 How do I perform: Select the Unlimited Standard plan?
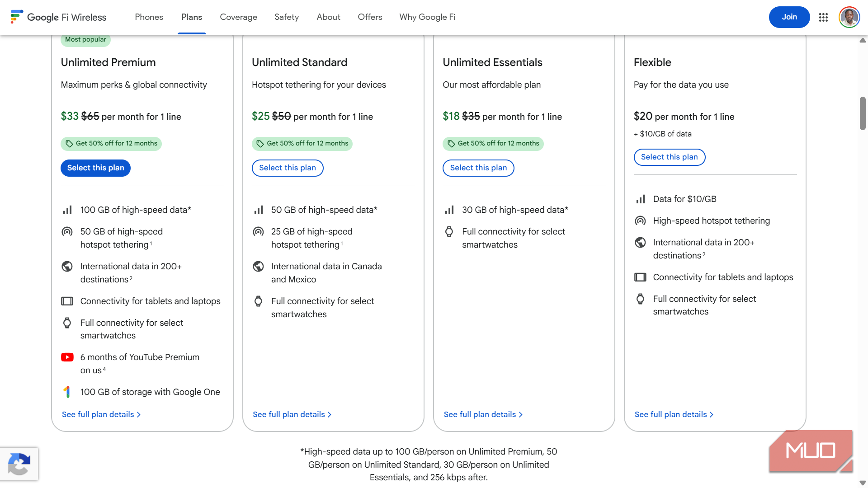point(288,168)
